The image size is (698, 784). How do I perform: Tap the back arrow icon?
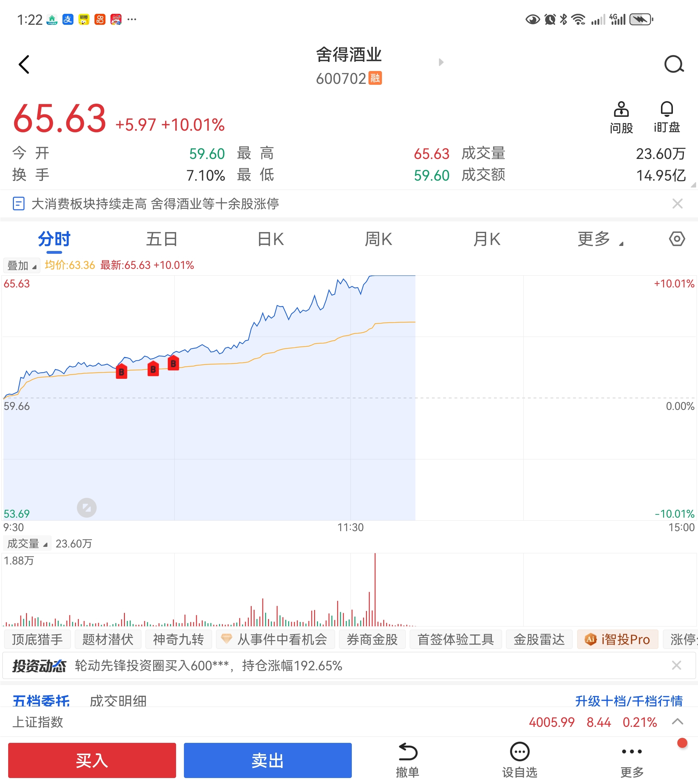[x=24, y=64]
